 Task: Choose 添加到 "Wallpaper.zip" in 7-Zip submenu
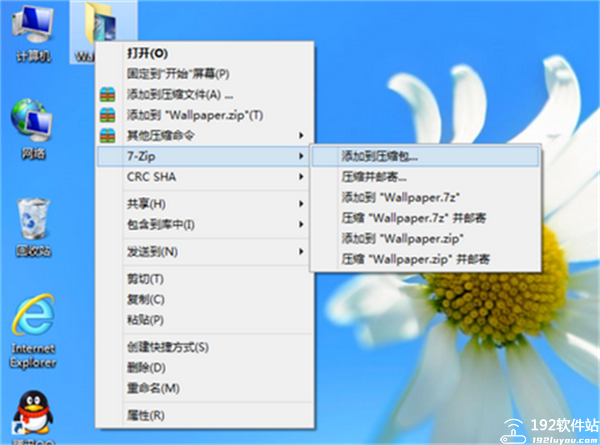pyautogui.click(x=425, y=239)
